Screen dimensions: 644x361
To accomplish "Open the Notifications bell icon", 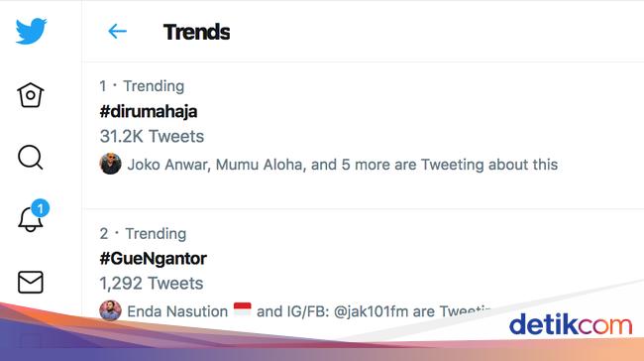I will [x=30, y=219].
